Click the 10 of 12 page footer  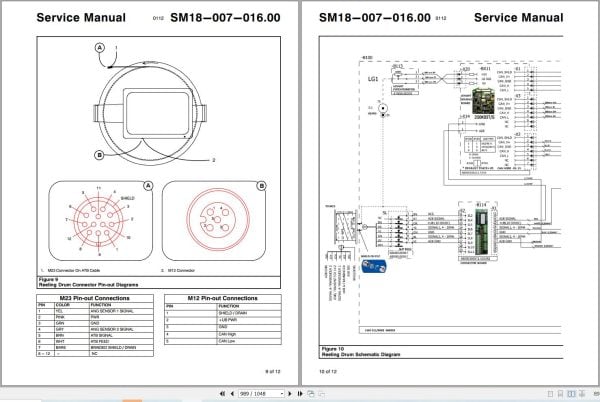pyautogui.click(x=328, y=371)
